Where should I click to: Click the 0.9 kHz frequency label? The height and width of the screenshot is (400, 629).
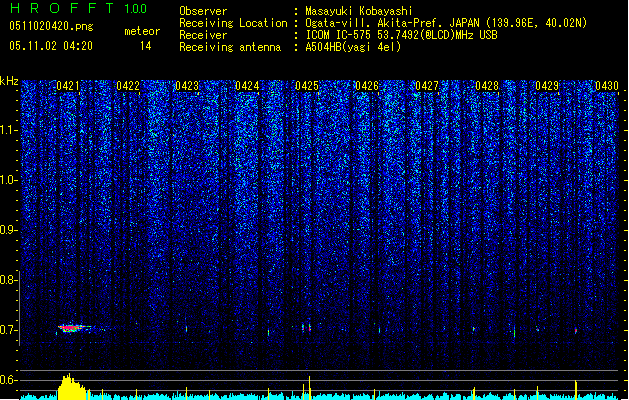coord(8,230)
